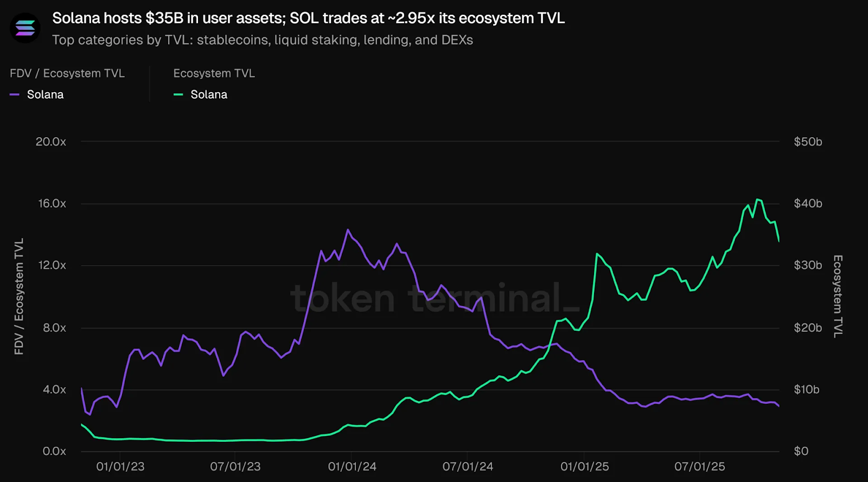This screenshot has width=868, height=482.
Task: Click the subtitle listing top TVL categories
Action: (x=263, y=40)
